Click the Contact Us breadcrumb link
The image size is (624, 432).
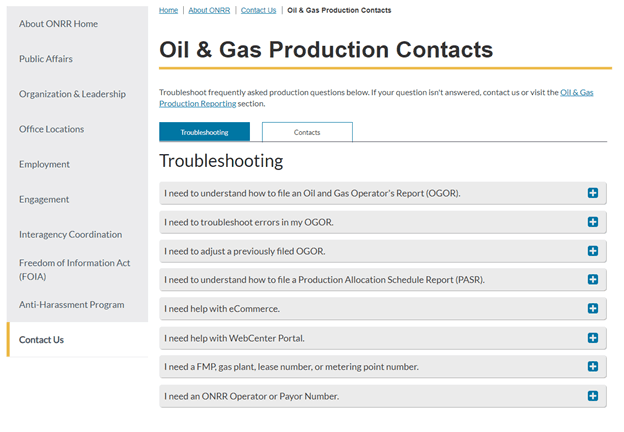pyautogui.click(x=258, y=10)
